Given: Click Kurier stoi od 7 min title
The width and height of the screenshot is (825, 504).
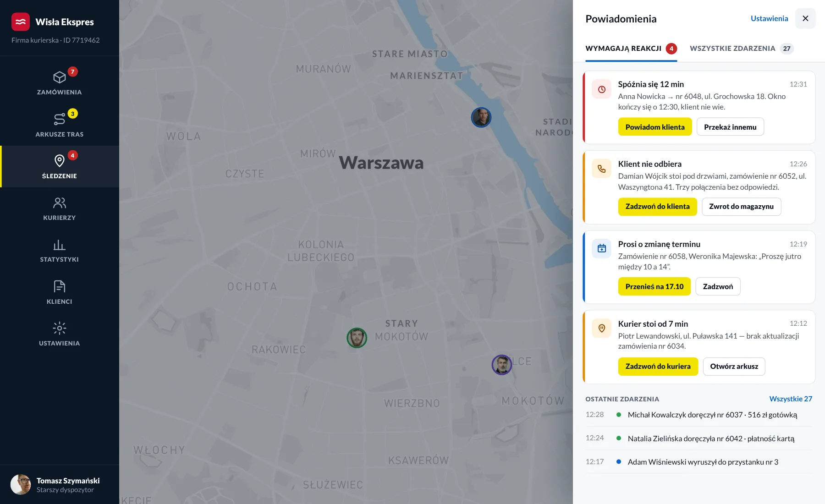Looking at the screenshot, I should point(653,324).
